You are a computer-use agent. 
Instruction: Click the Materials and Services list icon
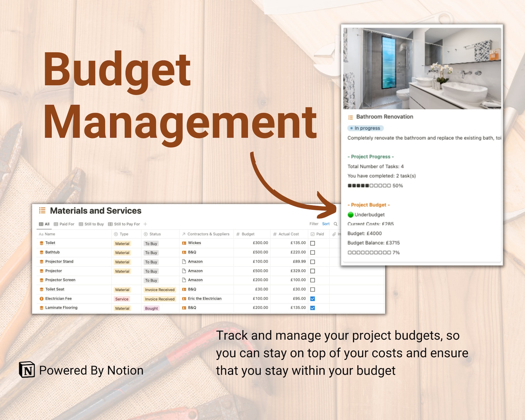point(42,210)
